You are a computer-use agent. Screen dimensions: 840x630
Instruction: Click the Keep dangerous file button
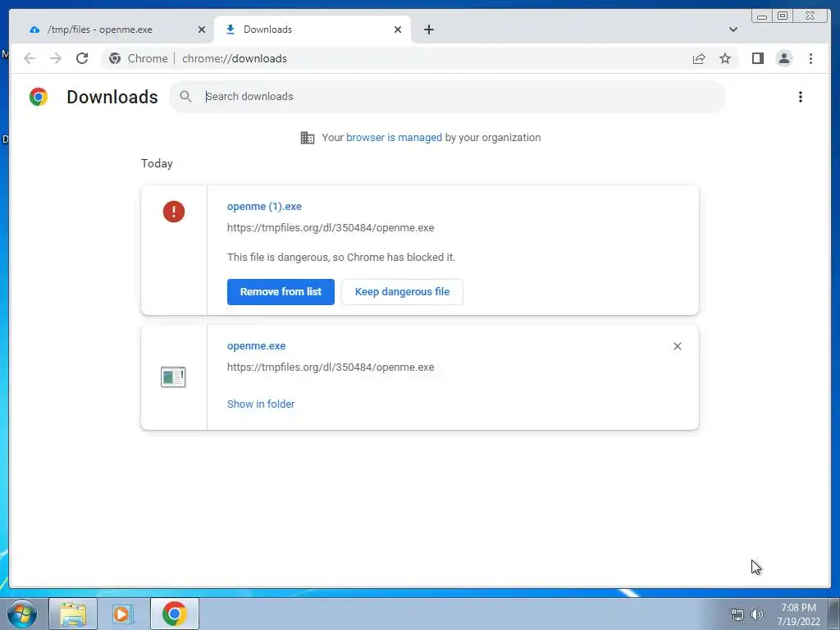click(402, 292)
